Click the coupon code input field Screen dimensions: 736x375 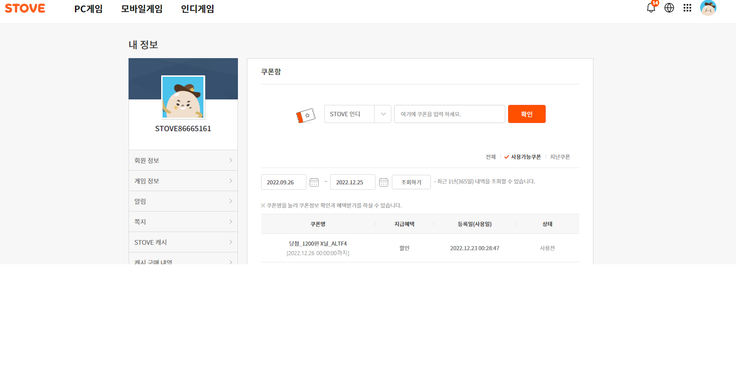(450, 114)
